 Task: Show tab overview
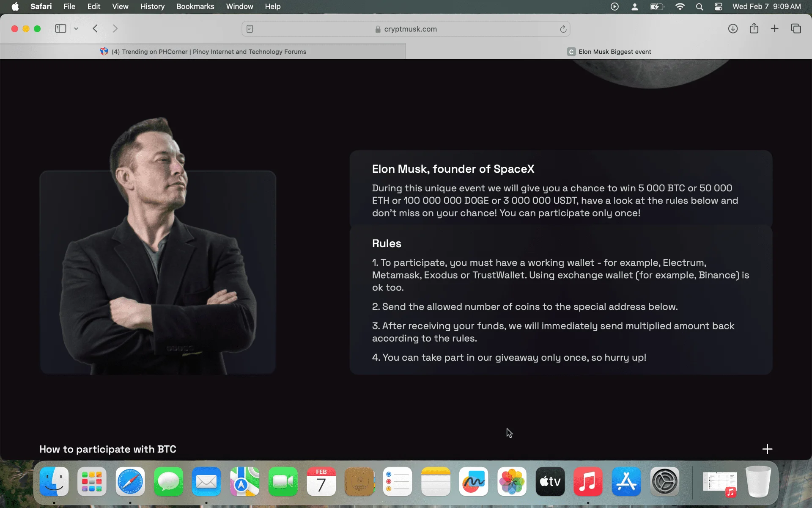tap(796, 28)
